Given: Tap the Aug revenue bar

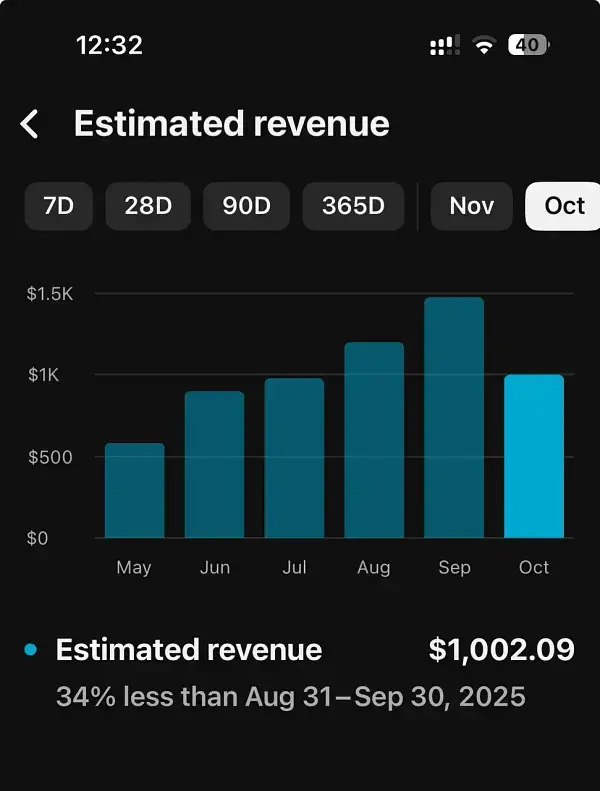Looking at the screenshot, I should coord(374,440).
